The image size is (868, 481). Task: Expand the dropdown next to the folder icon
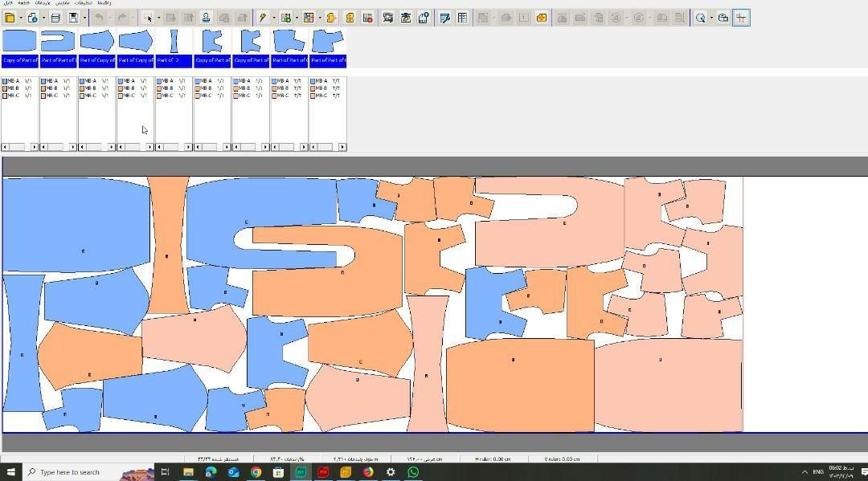click(x=20, y=18)
